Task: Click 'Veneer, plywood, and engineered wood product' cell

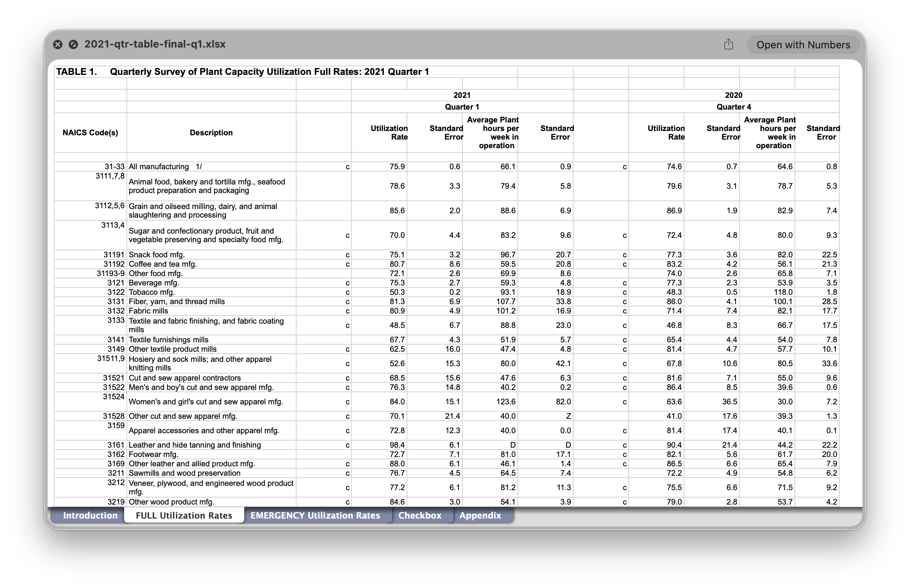Action: (x=211, y=487)
